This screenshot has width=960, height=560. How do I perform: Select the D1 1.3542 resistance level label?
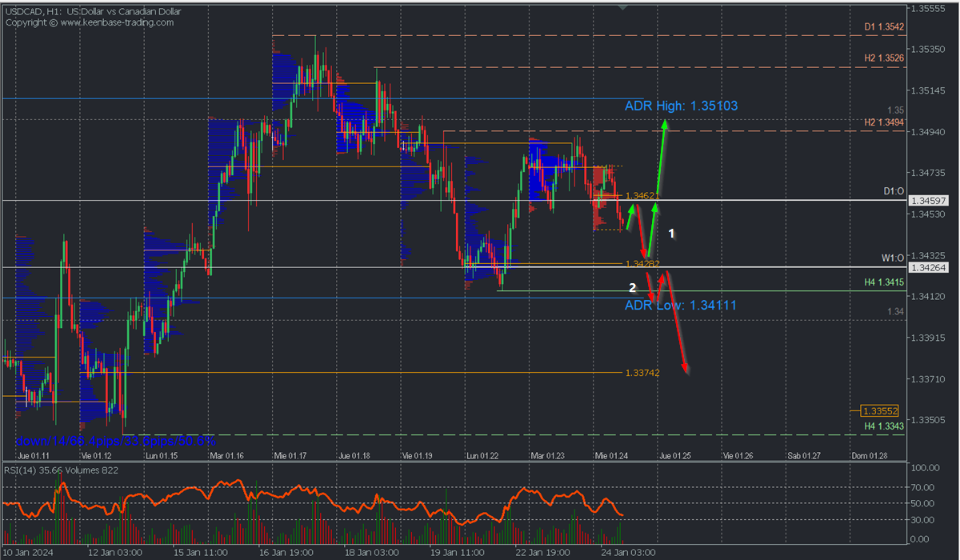click(884, 27)
